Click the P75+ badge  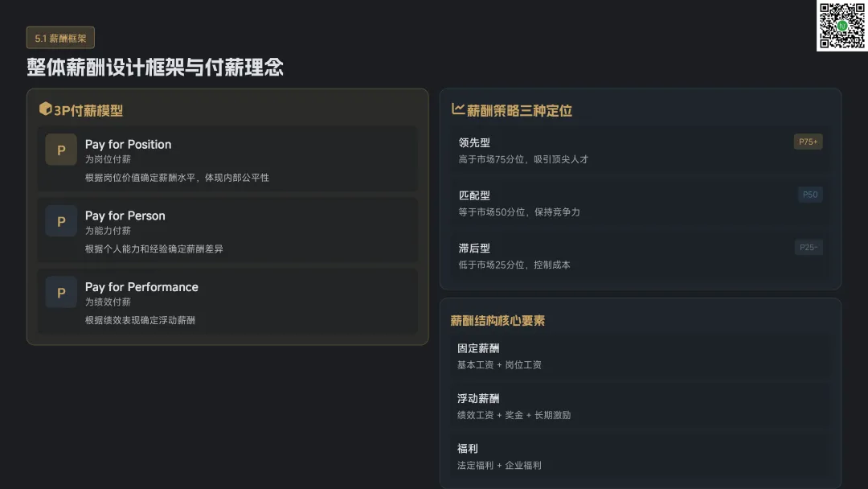[808, 142]
